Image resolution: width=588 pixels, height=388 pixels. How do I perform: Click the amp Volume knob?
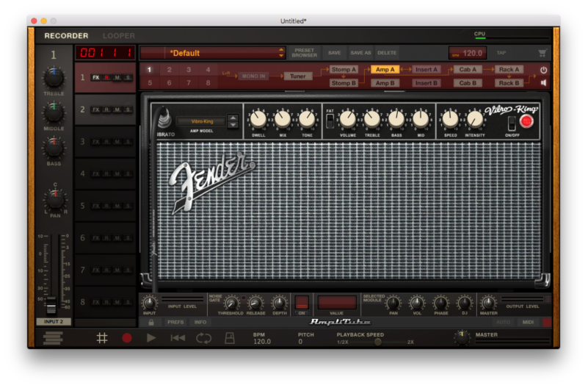(x=348, y=119)
